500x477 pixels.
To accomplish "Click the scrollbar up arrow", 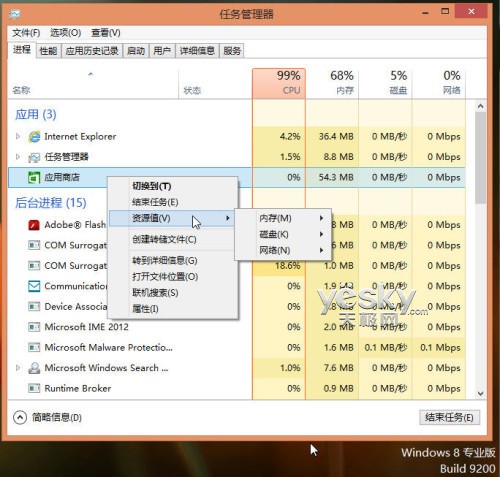I will point(480,106).
